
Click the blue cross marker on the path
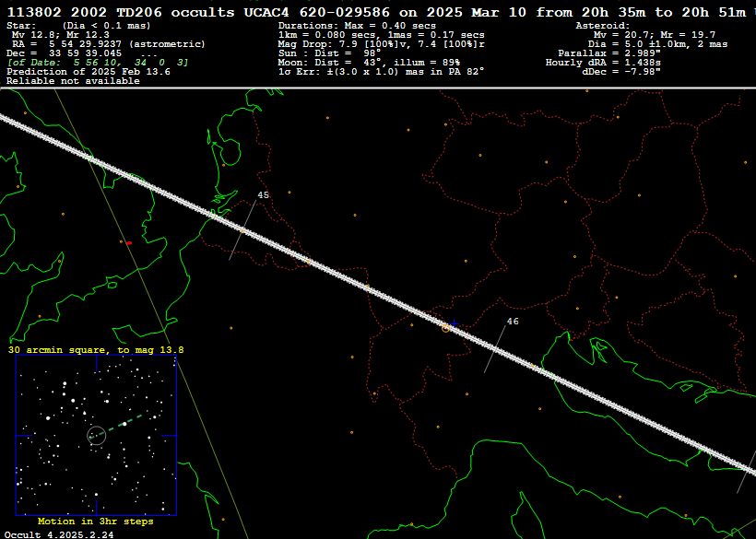[x=454, y=323]
